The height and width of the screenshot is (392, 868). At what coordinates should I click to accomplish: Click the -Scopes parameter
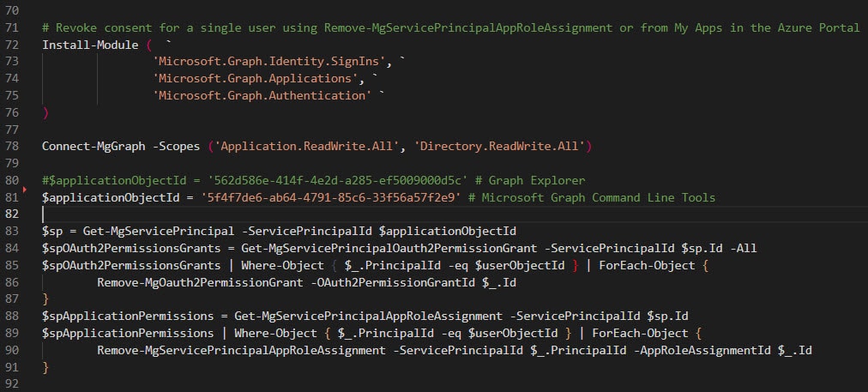(176, 146)
